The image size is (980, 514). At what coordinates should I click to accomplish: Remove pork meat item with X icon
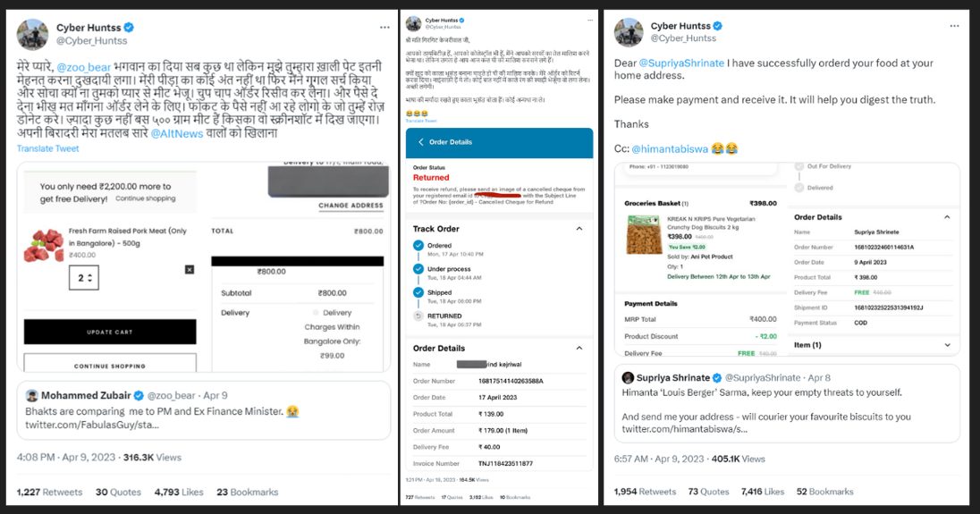190,270
